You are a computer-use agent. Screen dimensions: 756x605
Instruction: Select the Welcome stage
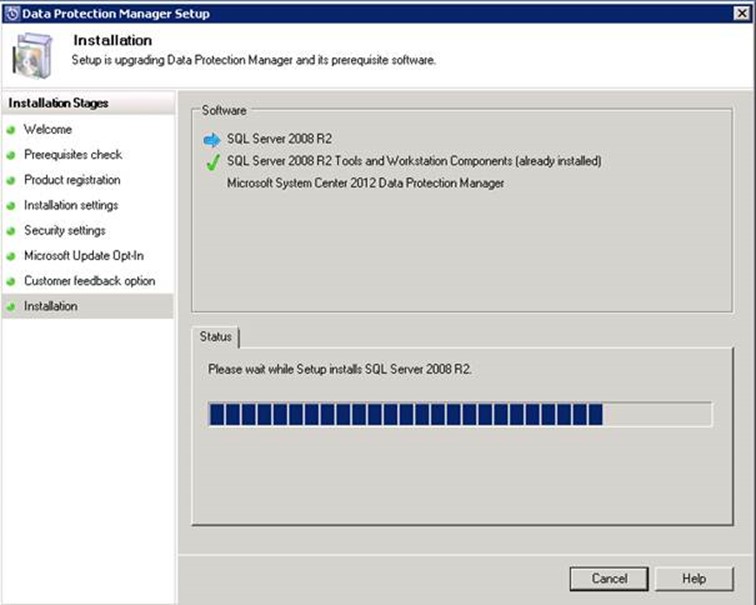48,129
